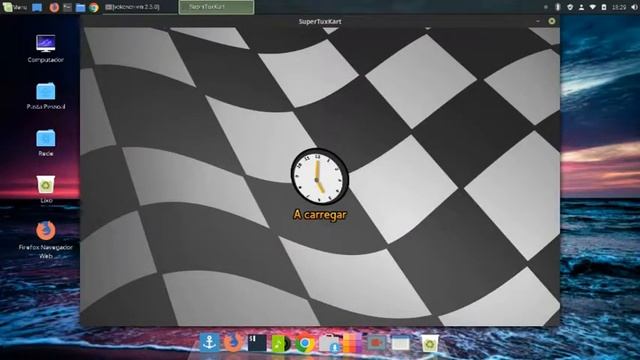Open the Wi-Fi network tray icon
The width and height of the screenshot is (640, 360).
(593, 7)
